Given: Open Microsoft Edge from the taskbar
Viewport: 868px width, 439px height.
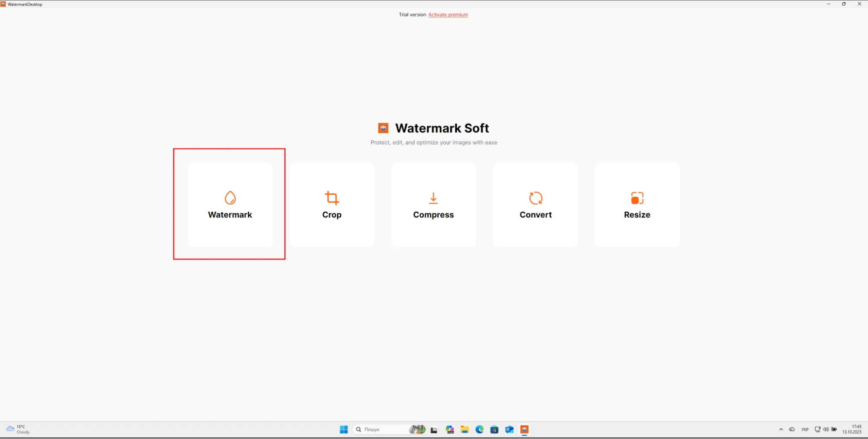Looking at the screenshot, I should pos(479,429).
